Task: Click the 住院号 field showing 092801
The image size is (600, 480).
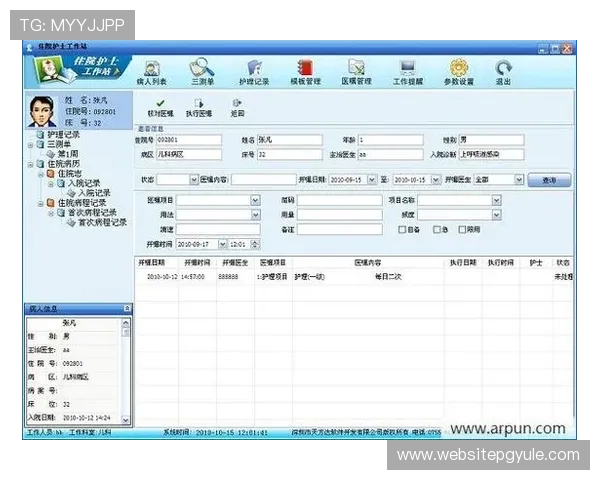Action: (x=189, y=140)
